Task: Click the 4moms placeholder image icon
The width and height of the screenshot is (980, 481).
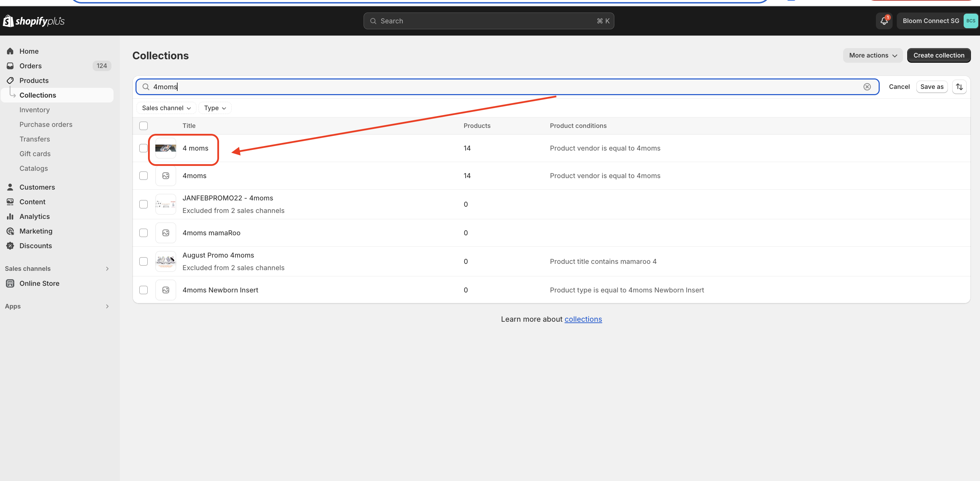Action: pos(166,176)
